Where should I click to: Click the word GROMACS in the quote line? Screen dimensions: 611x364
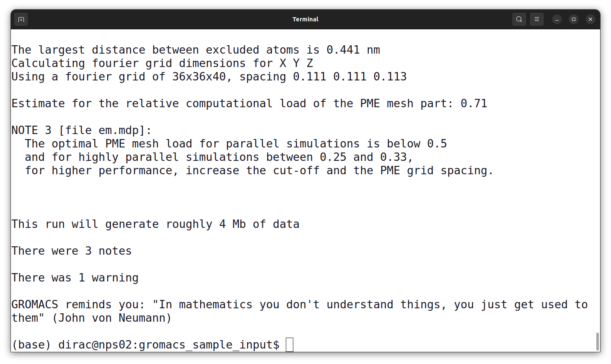click(x=34, y=304)
